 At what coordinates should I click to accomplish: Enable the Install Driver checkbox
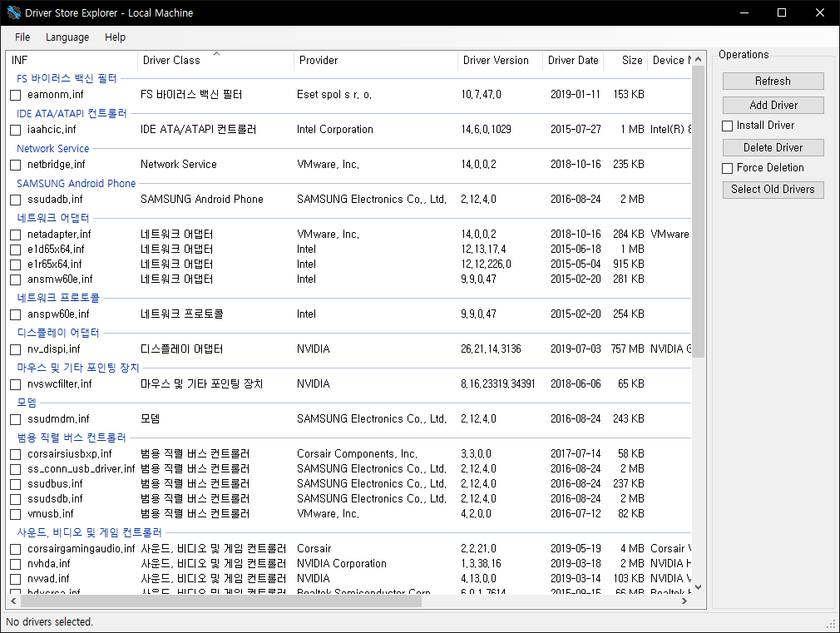728,126
